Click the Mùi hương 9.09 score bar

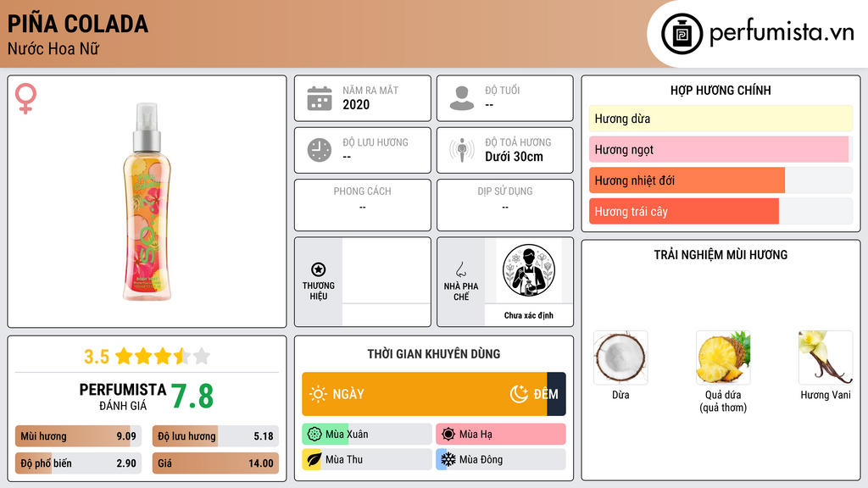[x=78, y=436]
